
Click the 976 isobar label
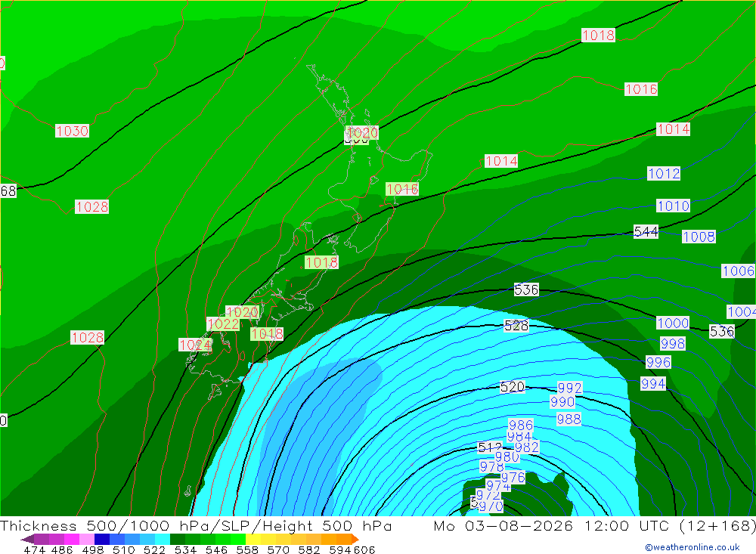513,478
